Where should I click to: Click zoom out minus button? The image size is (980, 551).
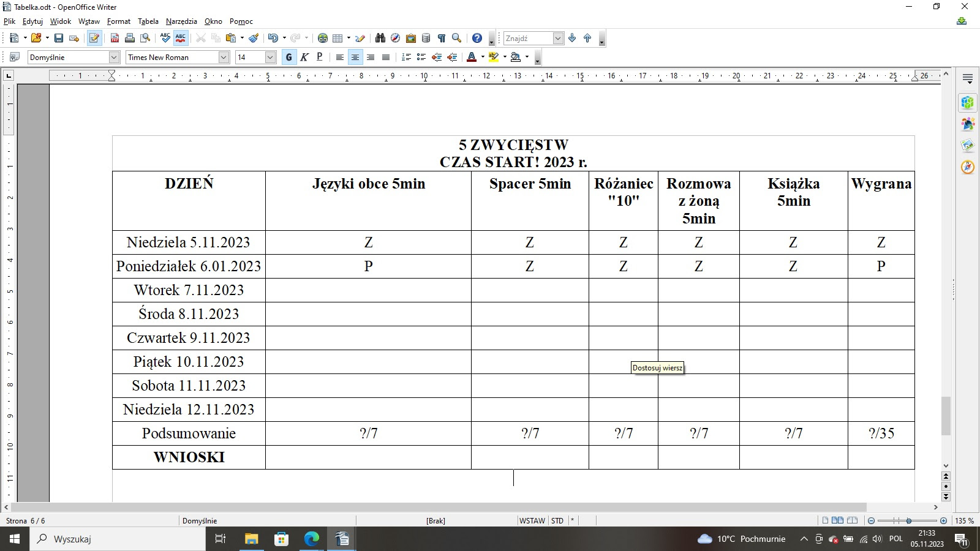click(x=872, y=521)
